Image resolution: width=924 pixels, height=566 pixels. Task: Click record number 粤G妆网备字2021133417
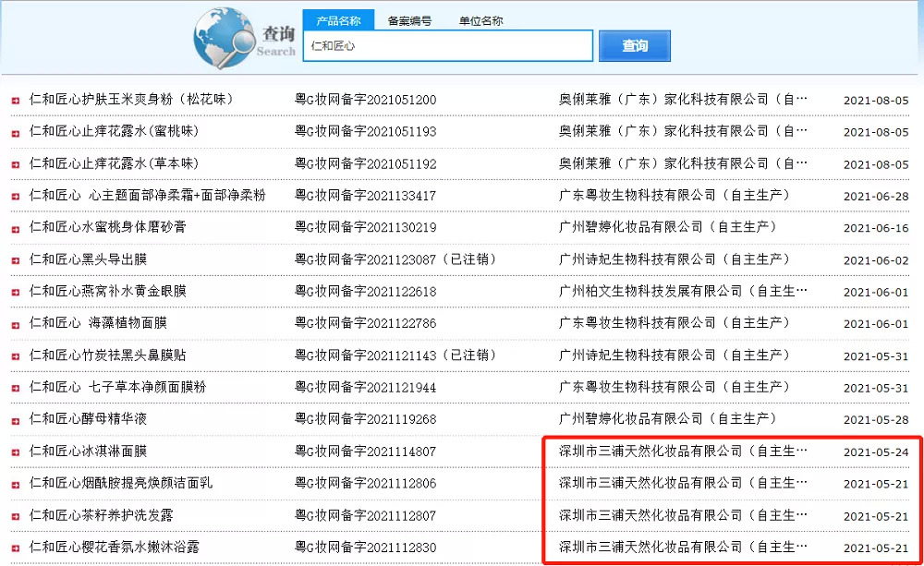[x=365, y=196]
